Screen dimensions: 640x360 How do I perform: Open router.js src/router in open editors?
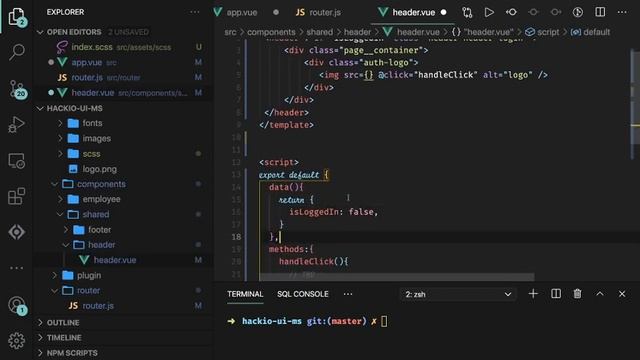[x=122, y=77]
